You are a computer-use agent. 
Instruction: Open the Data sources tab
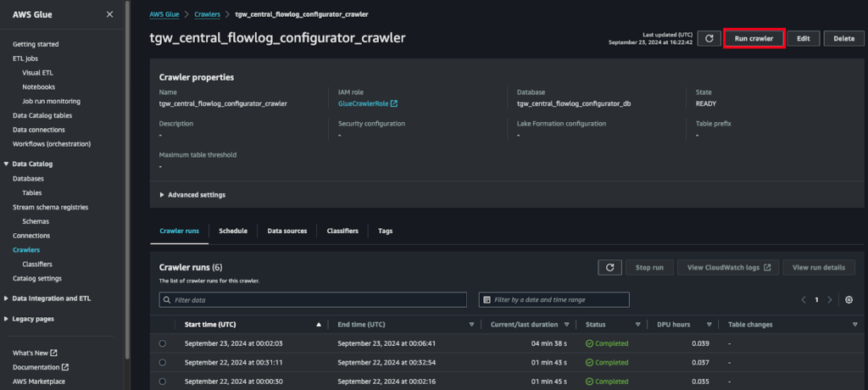[x=287, y=231]
